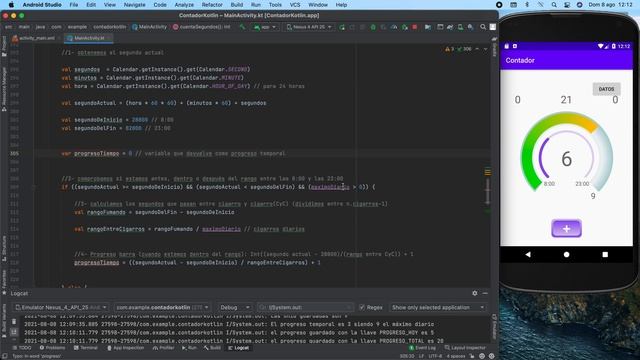Open the Resource Manager side tool window
This screenshot has width=640, height=360.
tap(4, 89)
